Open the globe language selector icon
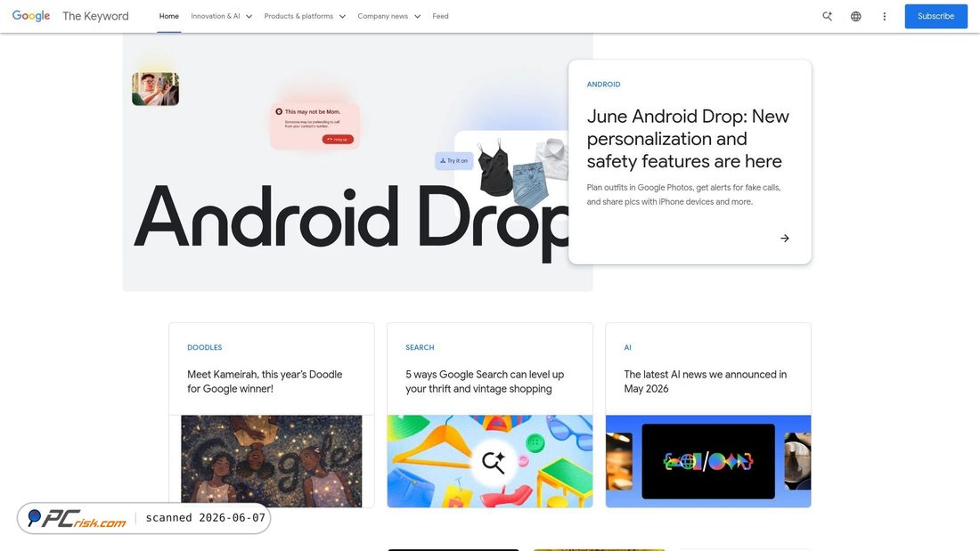980x551 pixels. point(855,16)
